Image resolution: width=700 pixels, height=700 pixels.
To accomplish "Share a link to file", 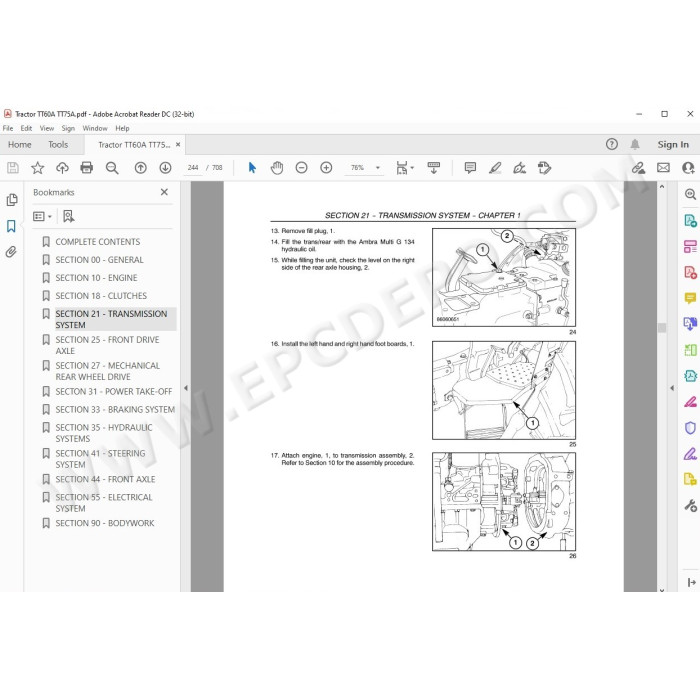I will 638,168.
